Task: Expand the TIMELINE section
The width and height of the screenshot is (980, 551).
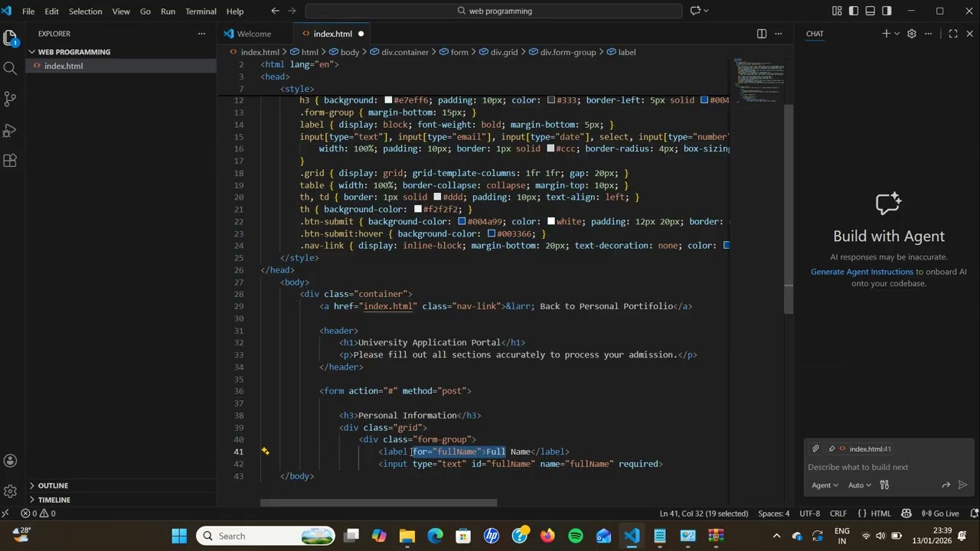Action: coord(54,500)
